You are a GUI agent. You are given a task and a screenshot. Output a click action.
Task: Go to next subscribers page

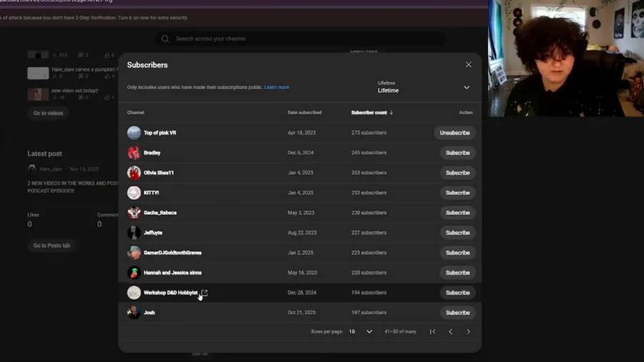click(468, 332)
